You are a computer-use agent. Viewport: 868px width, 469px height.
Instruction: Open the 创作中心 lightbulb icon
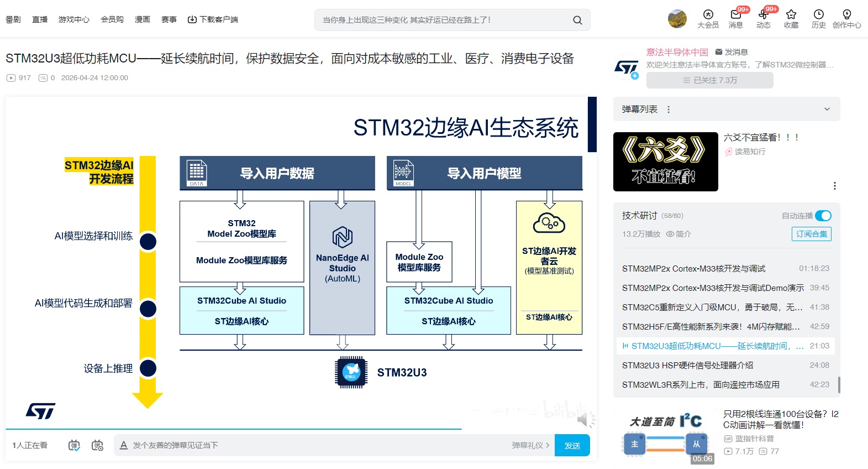(847, 14)
